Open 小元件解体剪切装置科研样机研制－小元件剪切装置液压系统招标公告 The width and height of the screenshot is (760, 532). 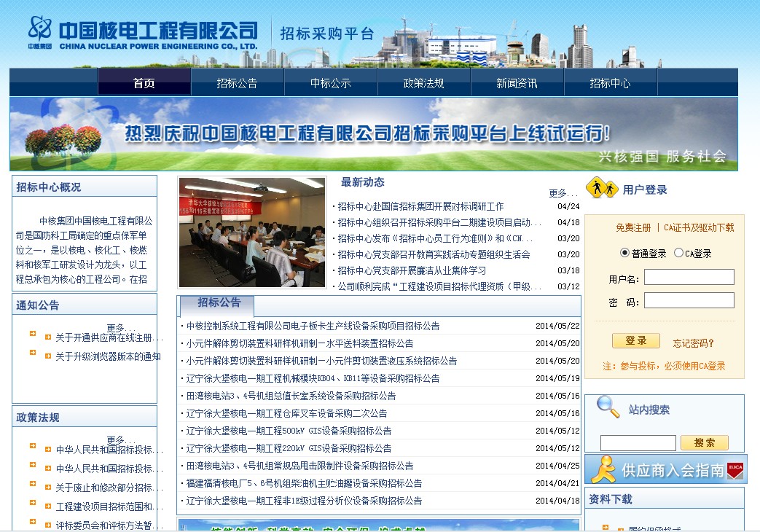click(322, 361)
